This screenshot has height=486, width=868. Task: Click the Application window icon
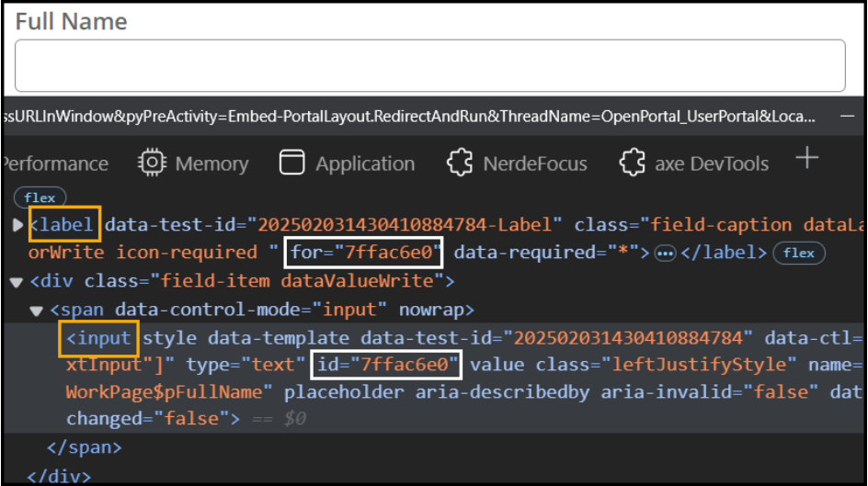tap(291, 163)
